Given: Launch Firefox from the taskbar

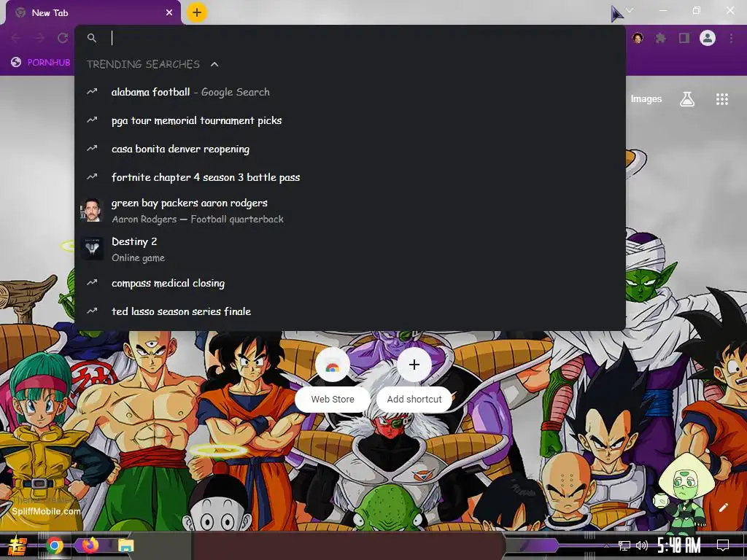Looking at the screenshot, I should pos(90,545).
